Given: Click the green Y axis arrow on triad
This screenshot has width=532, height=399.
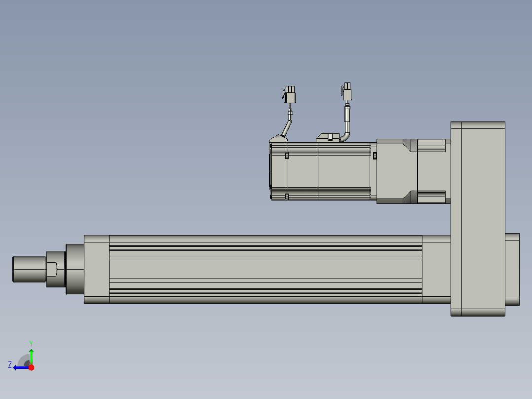Looking at the screenshot, I should click(x=31, y=357).
